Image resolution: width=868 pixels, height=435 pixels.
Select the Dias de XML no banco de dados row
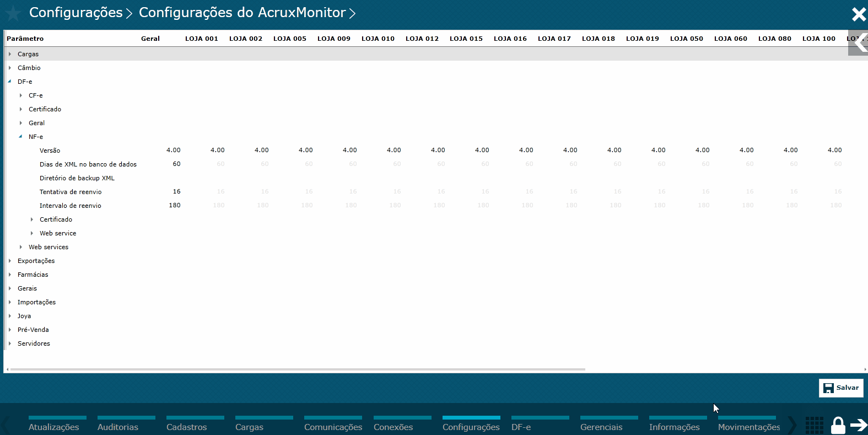coord(88,164)
